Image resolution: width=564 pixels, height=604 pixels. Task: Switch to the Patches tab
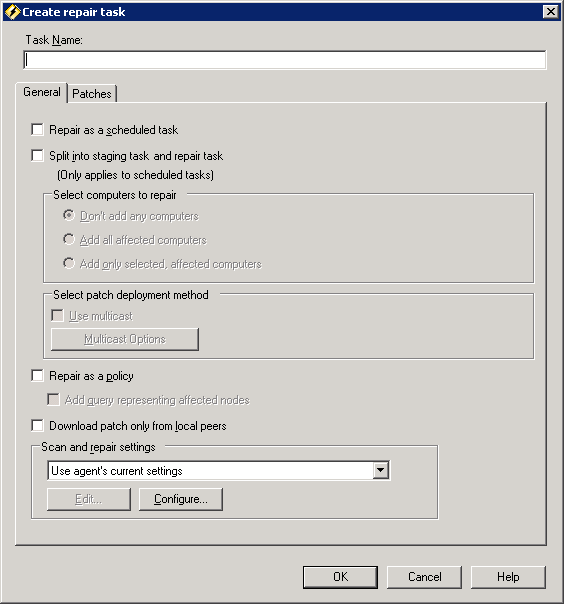[92, 94]
